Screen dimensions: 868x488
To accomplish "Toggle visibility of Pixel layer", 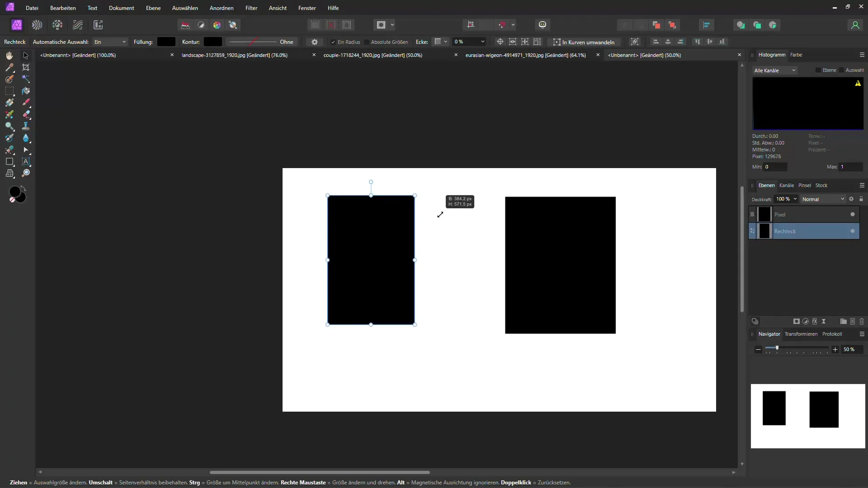I will (852, 214).
